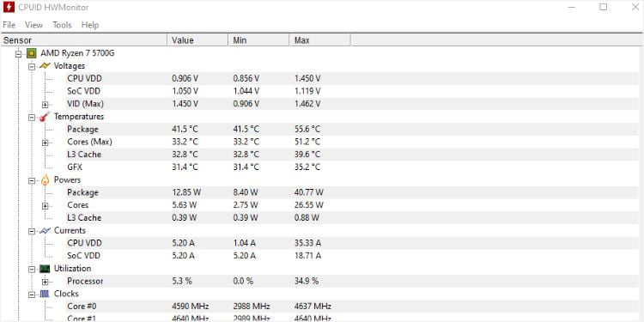Select the L3 Cache power row
Viewport: 644px width, 322px height.
click(x=352, y=218)
